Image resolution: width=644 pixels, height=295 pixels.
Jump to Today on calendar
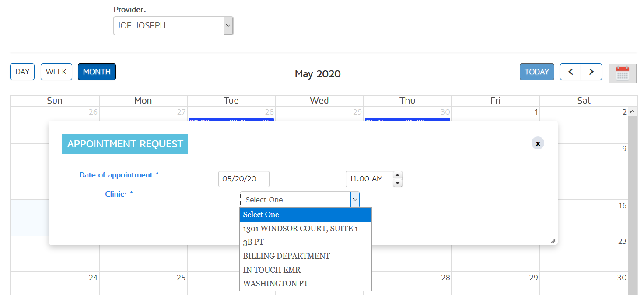537,72
